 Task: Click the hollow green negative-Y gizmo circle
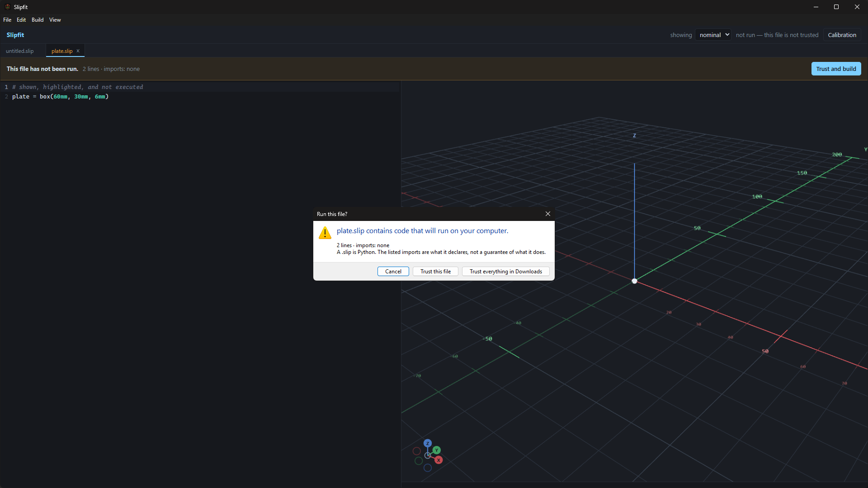coord(419,461)
